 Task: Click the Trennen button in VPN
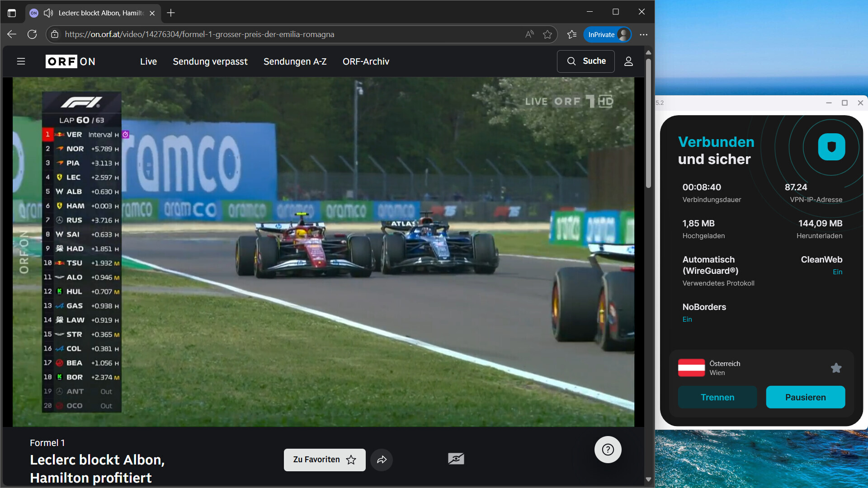tap(717, 397)
